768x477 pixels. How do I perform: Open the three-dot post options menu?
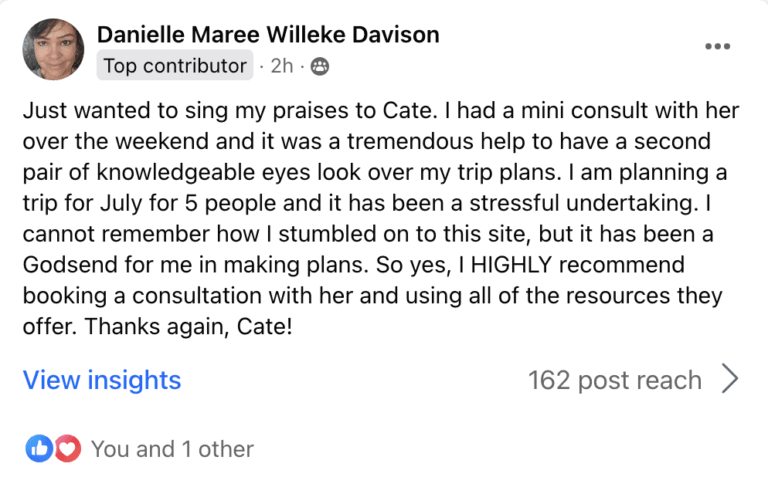point(717,46)
